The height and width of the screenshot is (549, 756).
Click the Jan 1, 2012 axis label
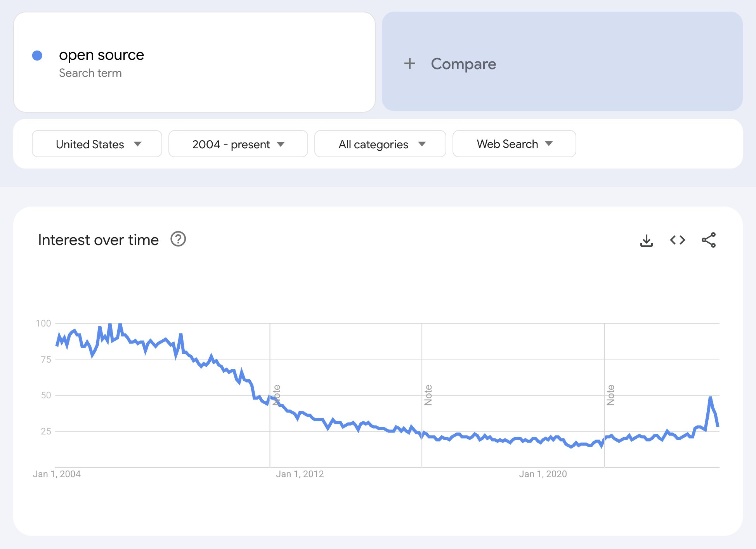point(300,474)
